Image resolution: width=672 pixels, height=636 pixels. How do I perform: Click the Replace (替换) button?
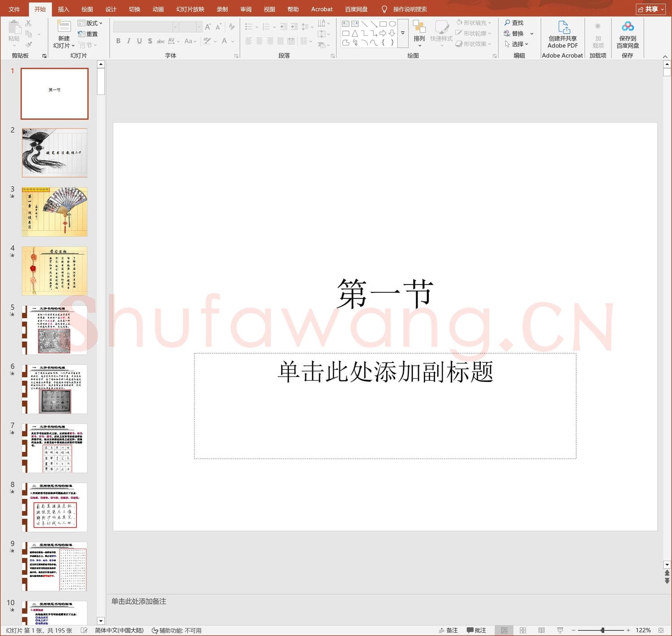click(514, 34)
